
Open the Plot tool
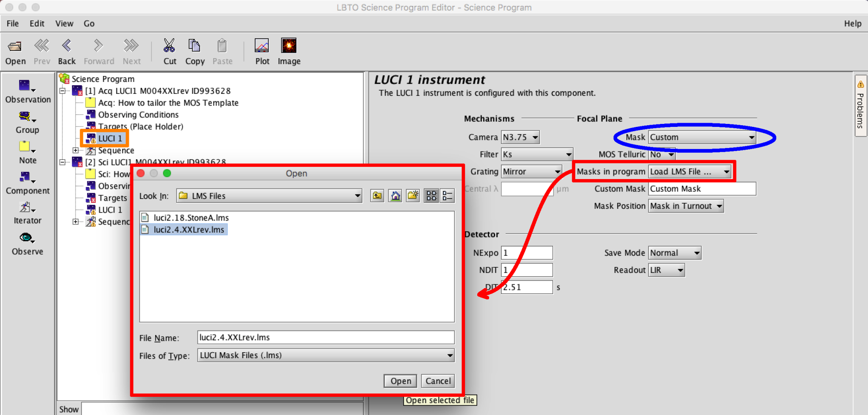262,45
